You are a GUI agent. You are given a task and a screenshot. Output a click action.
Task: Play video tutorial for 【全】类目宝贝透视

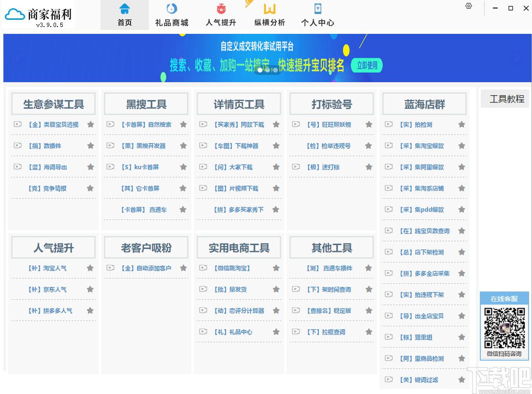pyautogui.click(x=18, y=124)
